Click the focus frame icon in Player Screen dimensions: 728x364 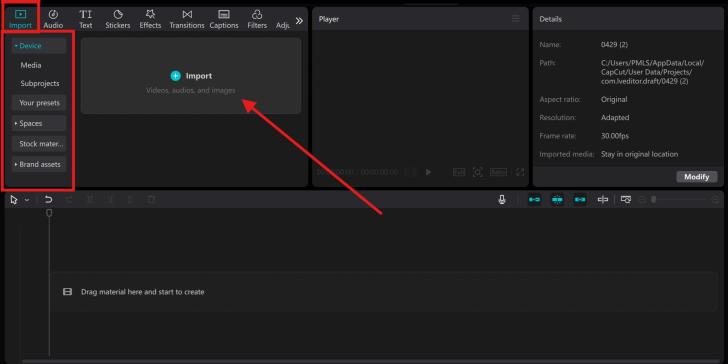477,172
